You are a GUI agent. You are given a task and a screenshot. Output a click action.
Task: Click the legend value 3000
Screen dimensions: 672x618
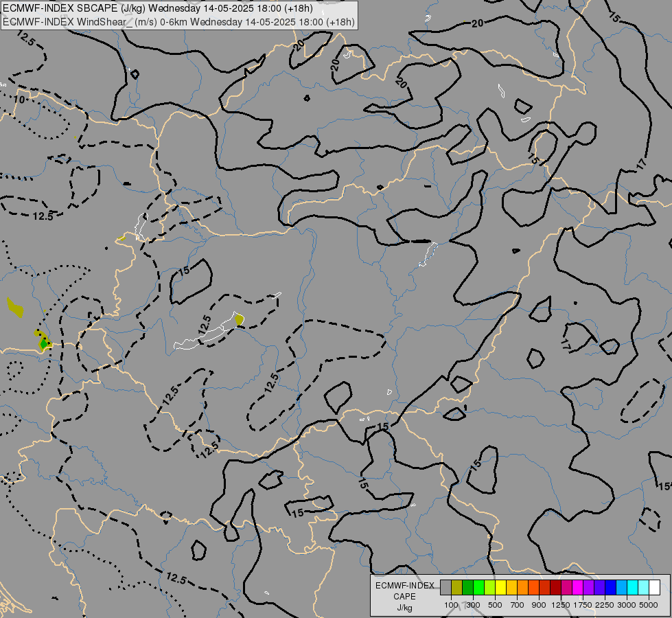pos(627,605)
